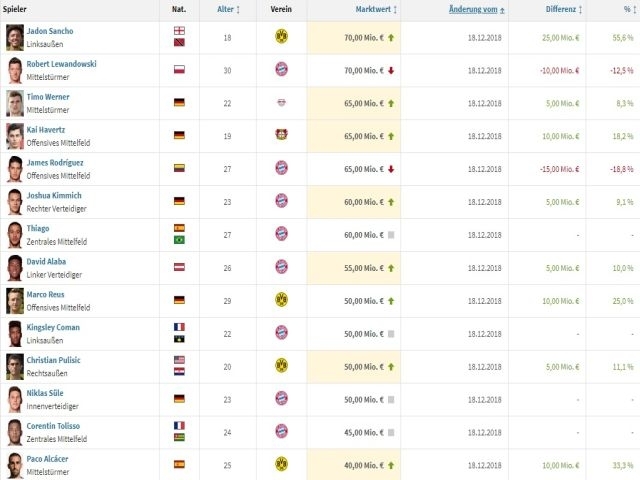Click Thiago player portrait thumbnail
The image size is (640, 480).
pos(15,235)
